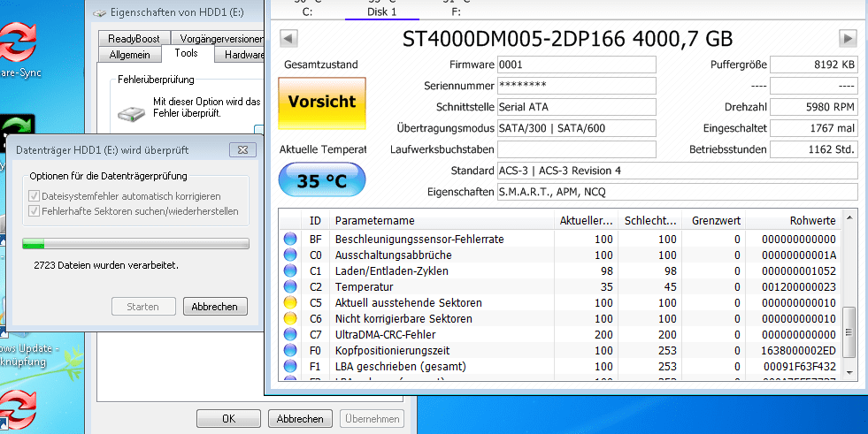Open red sync desktop icon at top

[17, 42]
